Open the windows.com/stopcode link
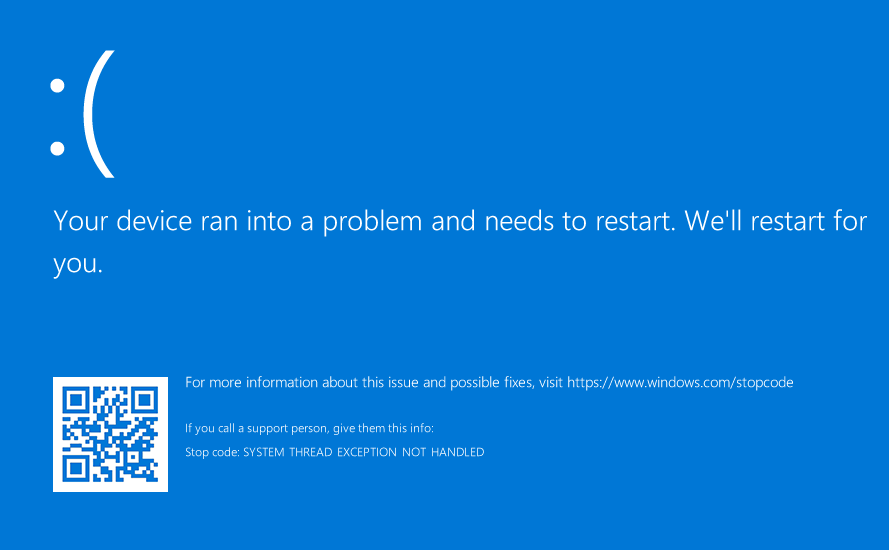 (x=680, y=382)
